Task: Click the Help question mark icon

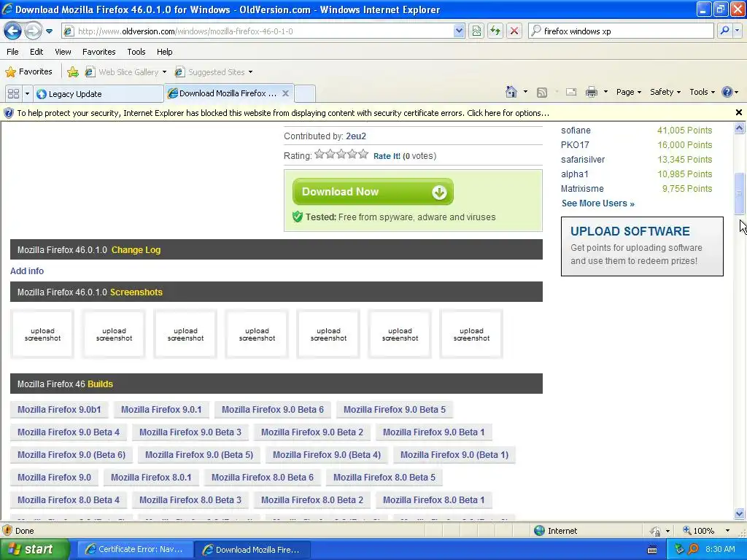Action: [727, 92]
